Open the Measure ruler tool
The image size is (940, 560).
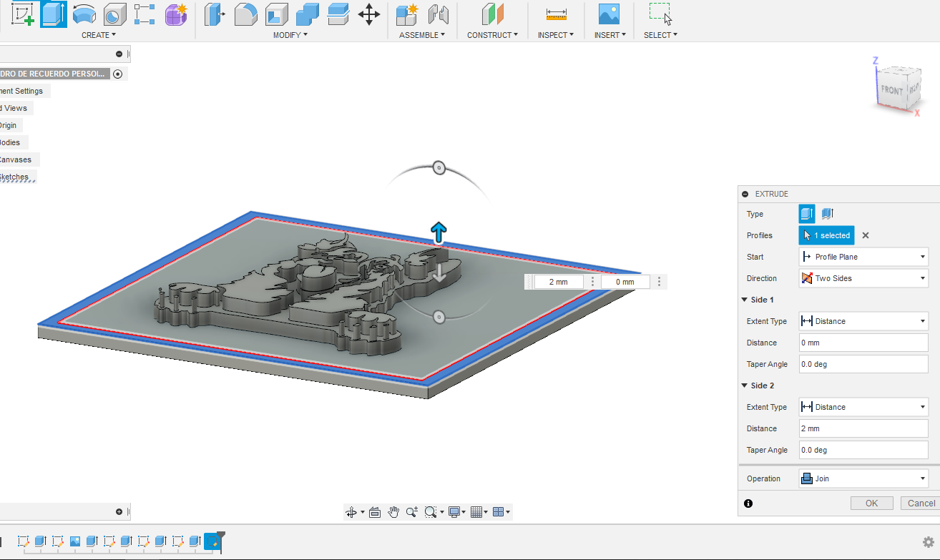tap(556, 14)
